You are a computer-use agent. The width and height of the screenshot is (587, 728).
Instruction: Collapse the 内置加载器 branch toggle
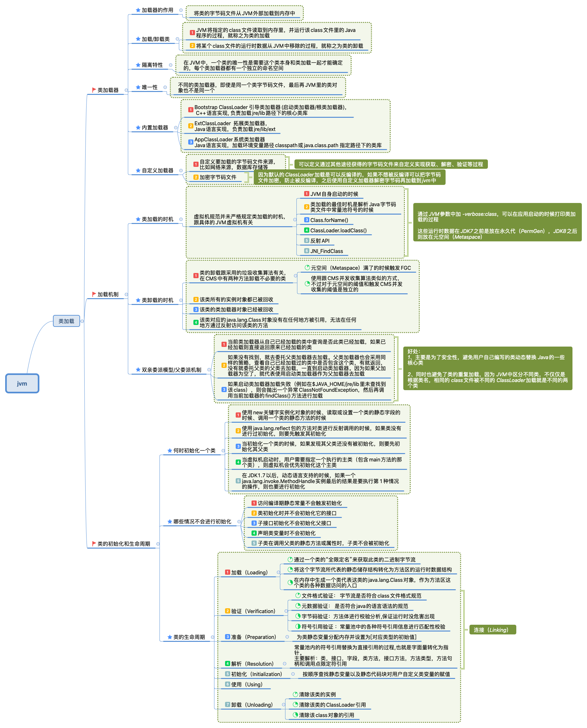(176, 128)
